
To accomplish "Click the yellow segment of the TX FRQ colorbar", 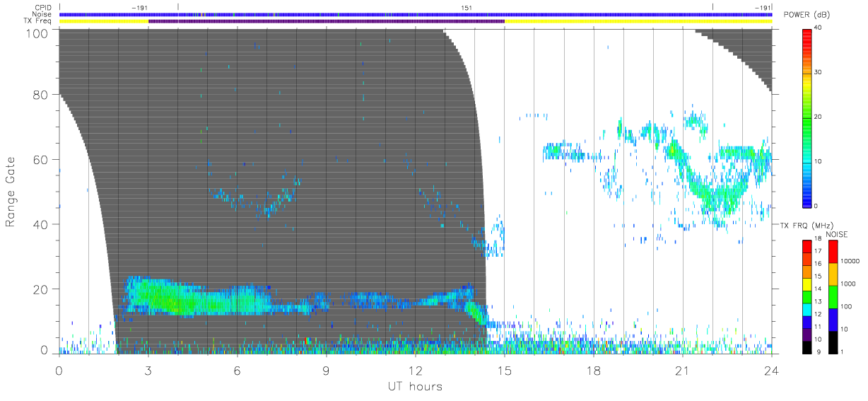I will click(x=808, y=284).
